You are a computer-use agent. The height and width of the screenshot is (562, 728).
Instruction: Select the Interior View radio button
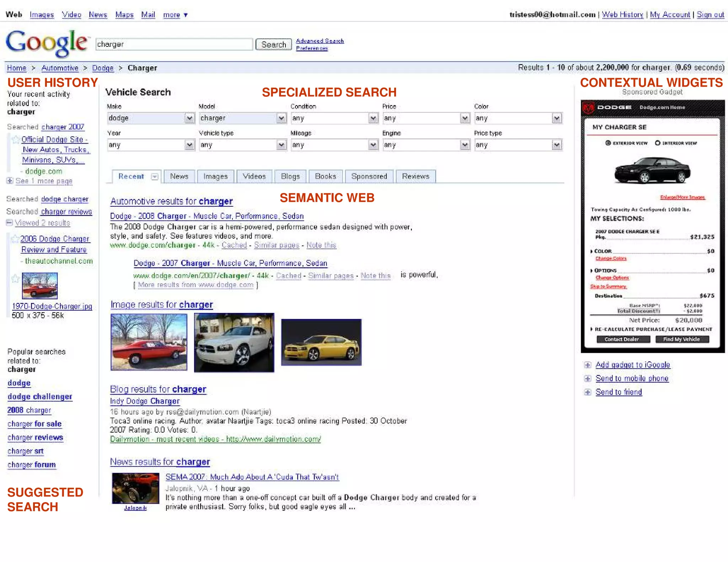[658, 143]
